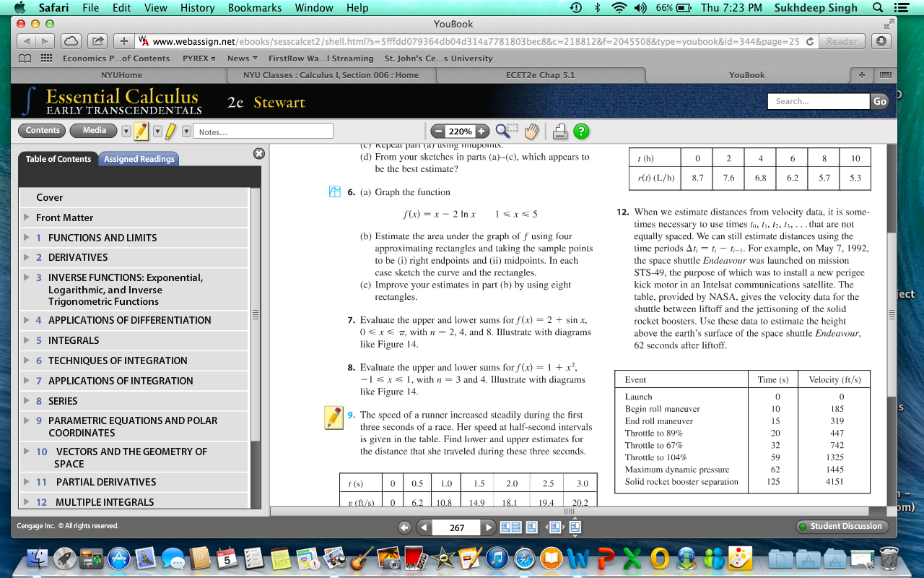Go to previous page arrow
The image size is (924, 578).
[x=424, y=527]
